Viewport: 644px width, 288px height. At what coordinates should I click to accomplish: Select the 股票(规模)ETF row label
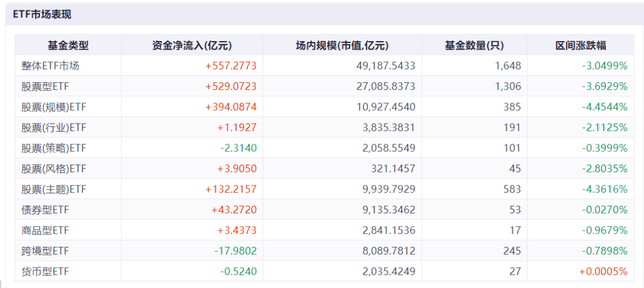pyautogui.click(x=54, y=107)
